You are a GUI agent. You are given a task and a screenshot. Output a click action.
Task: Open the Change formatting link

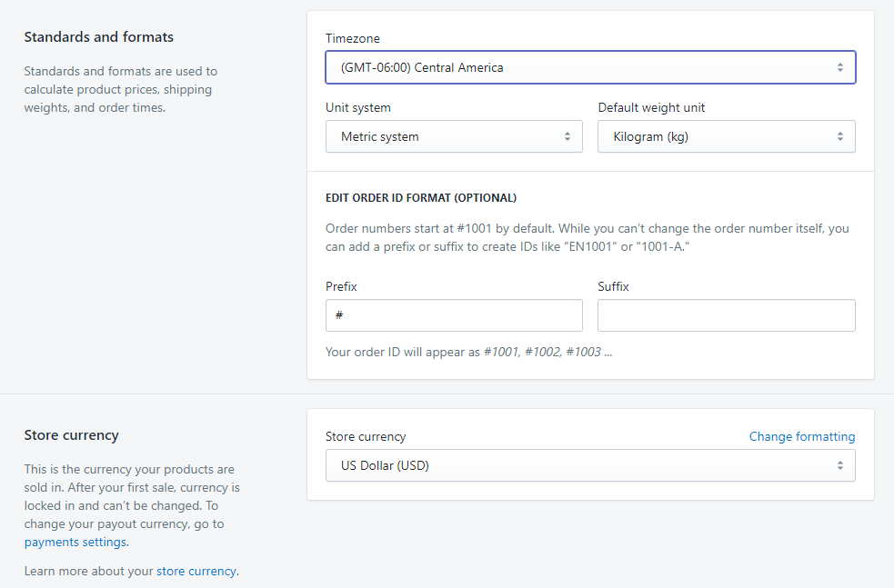tap(801, 436)
